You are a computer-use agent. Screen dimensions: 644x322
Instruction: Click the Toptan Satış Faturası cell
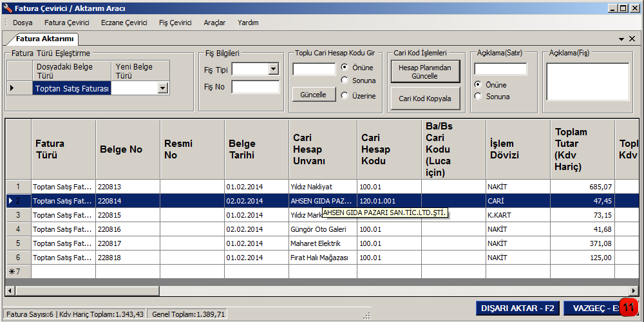click(x=72, y=88)
